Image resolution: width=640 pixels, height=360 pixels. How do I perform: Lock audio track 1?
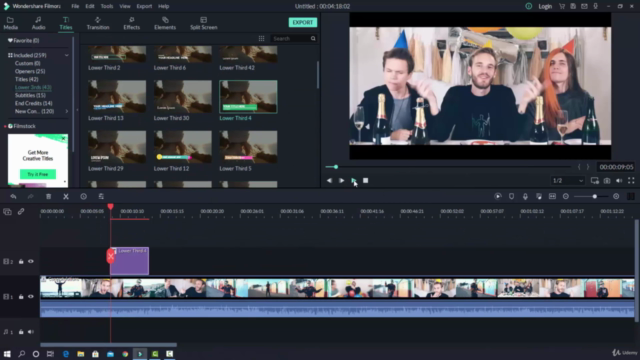[x=21, y=332]
